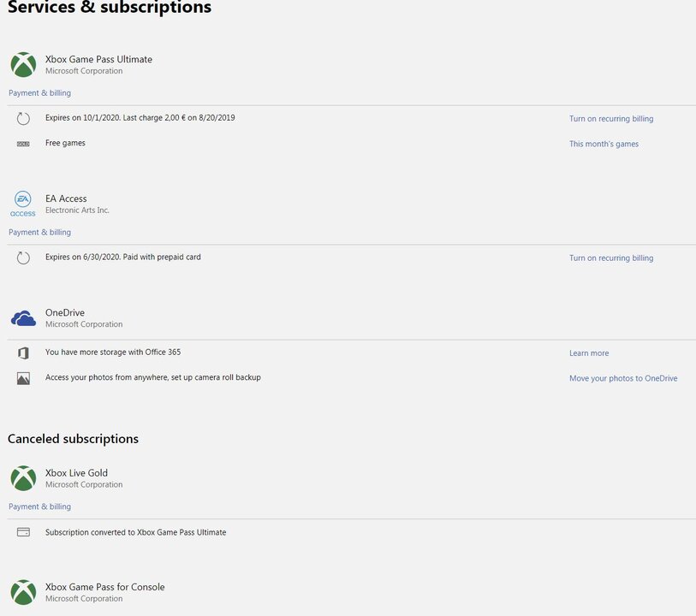Click the recurring billing arrow icon under Game Pass Ultimate

23,119
